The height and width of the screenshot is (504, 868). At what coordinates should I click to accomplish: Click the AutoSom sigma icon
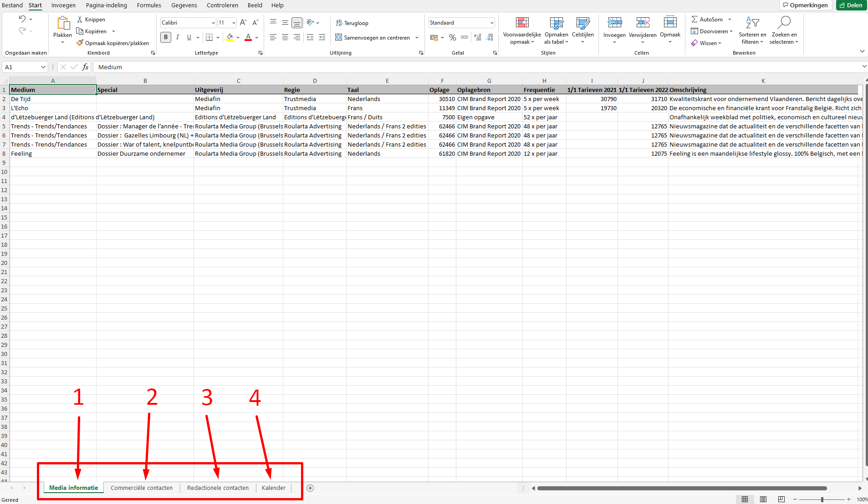coord(694,20)
